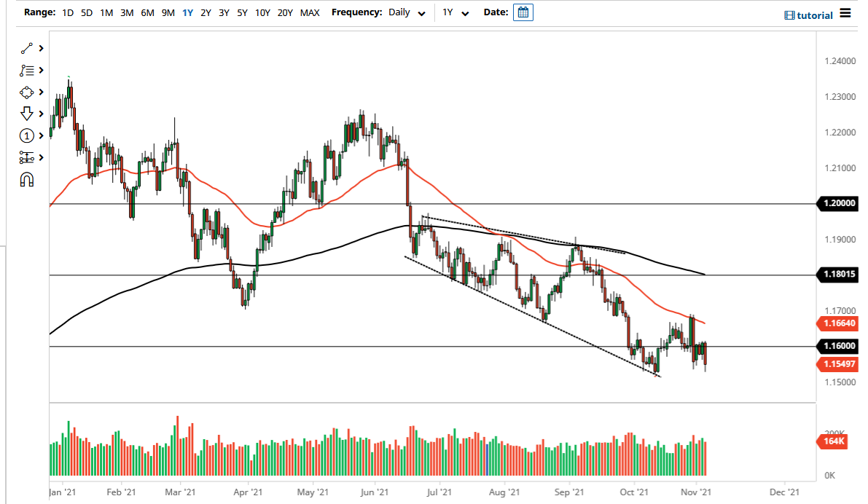Image resolution: width=868 pixels, height=504 pixels.
Task: Choose the arrow annotation tool
Action: click(27, 114)
